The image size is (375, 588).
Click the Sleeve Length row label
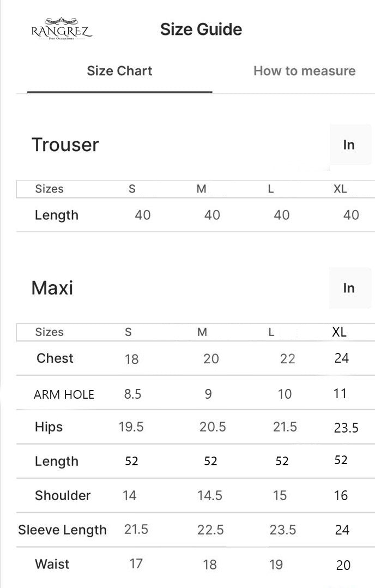coord(63,530)
